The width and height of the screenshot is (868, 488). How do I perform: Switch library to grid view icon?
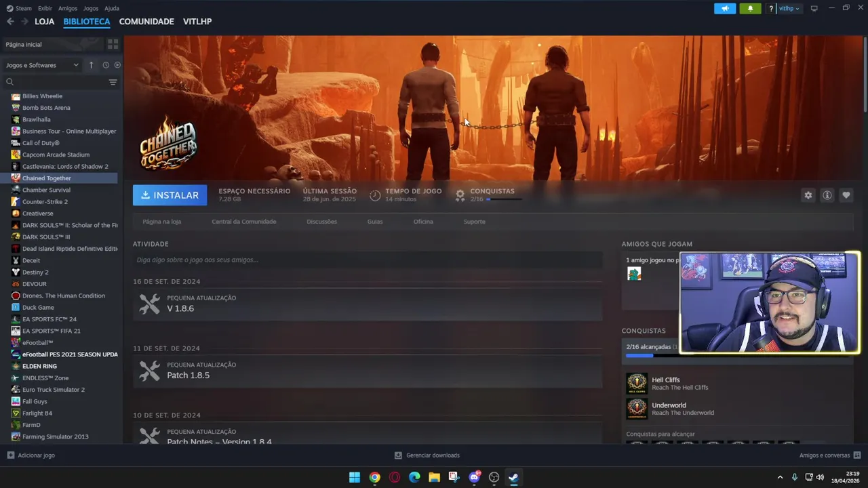click(x=113, y=44)
